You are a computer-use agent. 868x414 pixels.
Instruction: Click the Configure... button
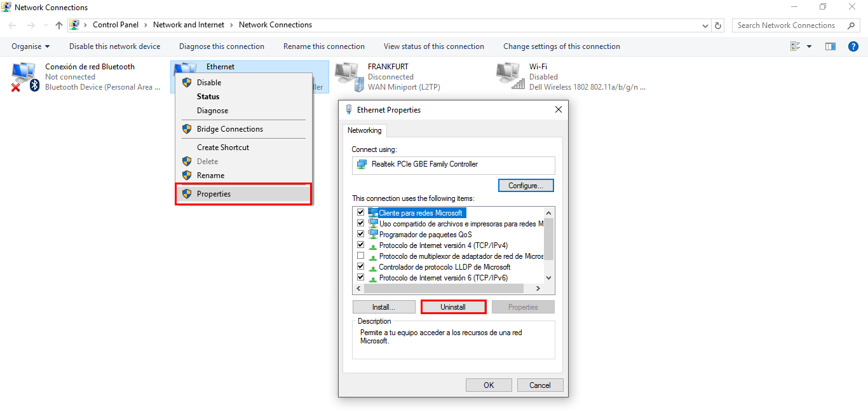(x=526, y=186)
